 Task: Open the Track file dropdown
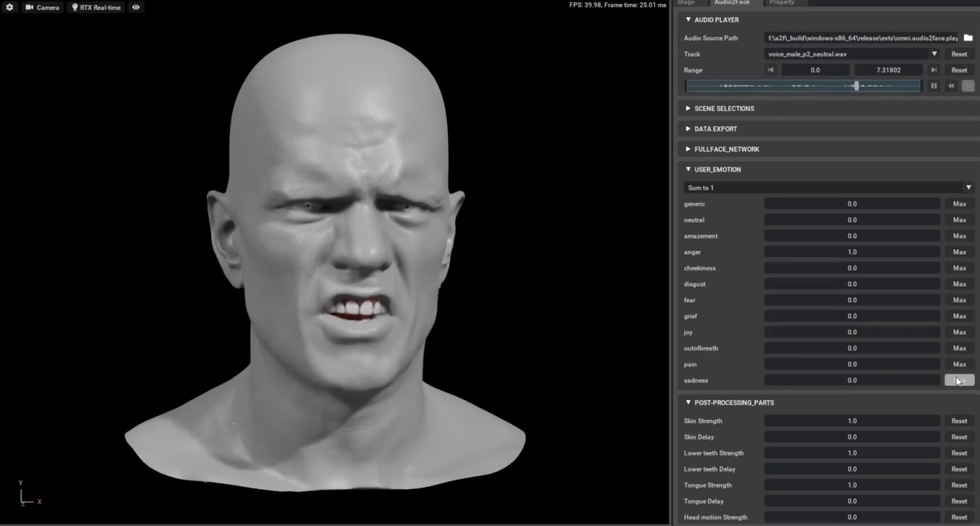click(x=934, y=54)
